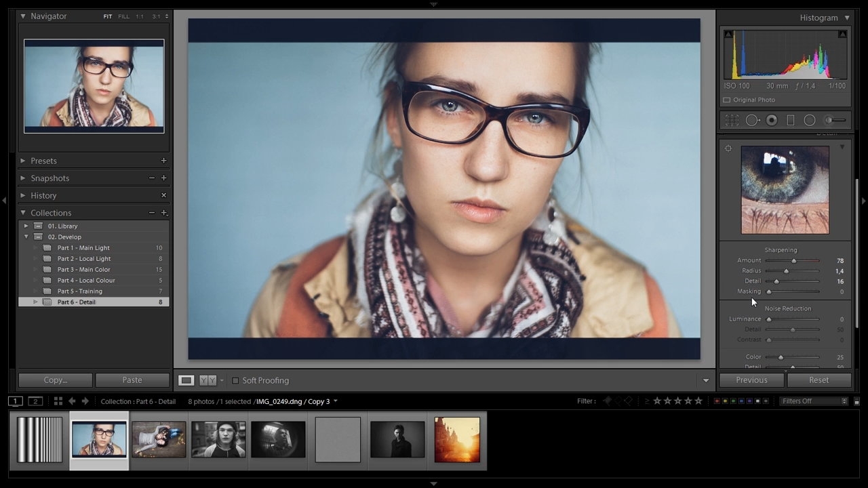Select Part 1 - Main Light collection
The image size is (868, 488).
coord(94,248)
